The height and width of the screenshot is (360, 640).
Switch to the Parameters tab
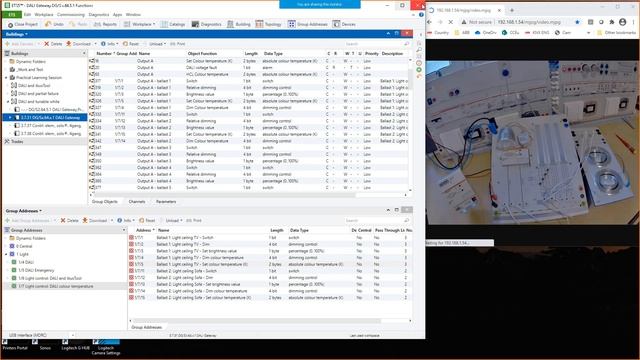click(166, 202)
